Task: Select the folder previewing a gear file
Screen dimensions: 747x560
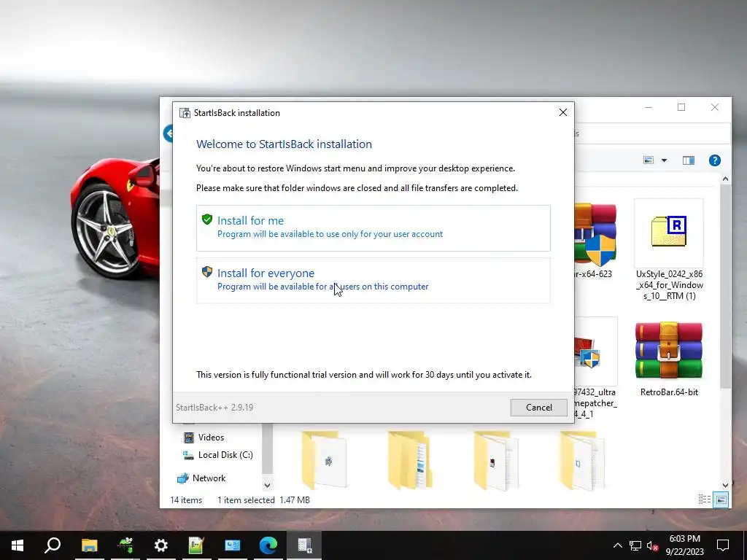Action: pos(325,460)
